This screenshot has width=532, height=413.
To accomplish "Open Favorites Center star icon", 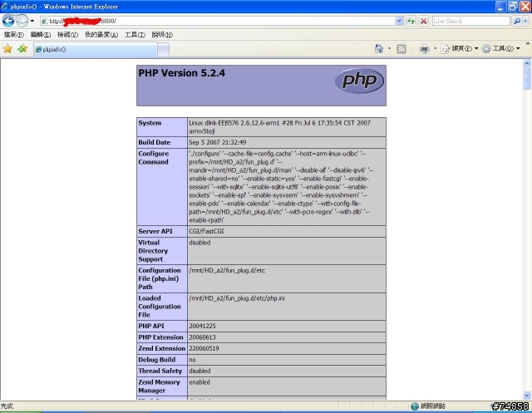I will coord(7,49).
